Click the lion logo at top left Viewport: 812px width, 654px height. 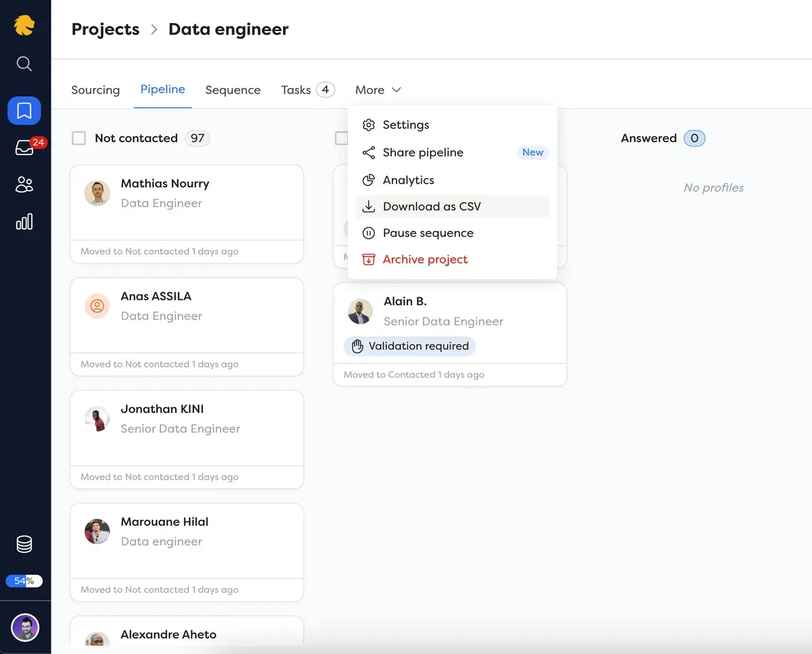tap(24, 26)
